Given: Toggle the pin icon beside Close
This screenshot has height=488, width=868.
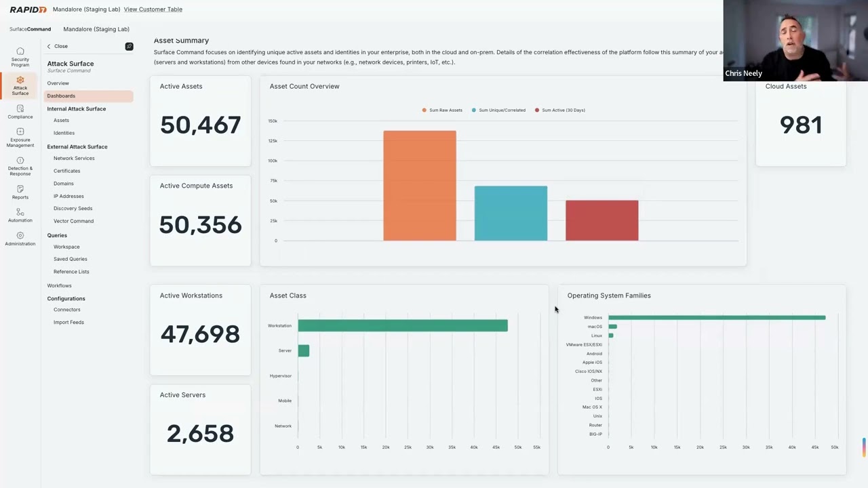Looking at the screenshot, I should (129, 46).
